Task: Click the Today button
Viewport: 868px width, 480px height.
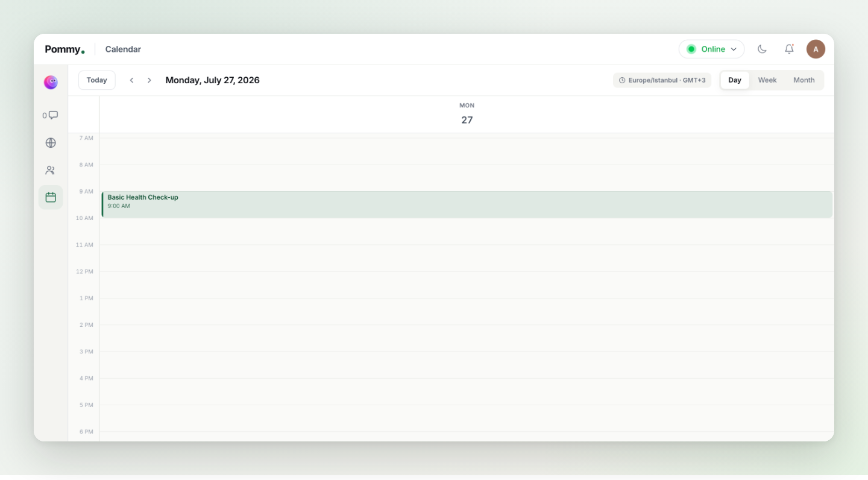Action: coord(97,80)
